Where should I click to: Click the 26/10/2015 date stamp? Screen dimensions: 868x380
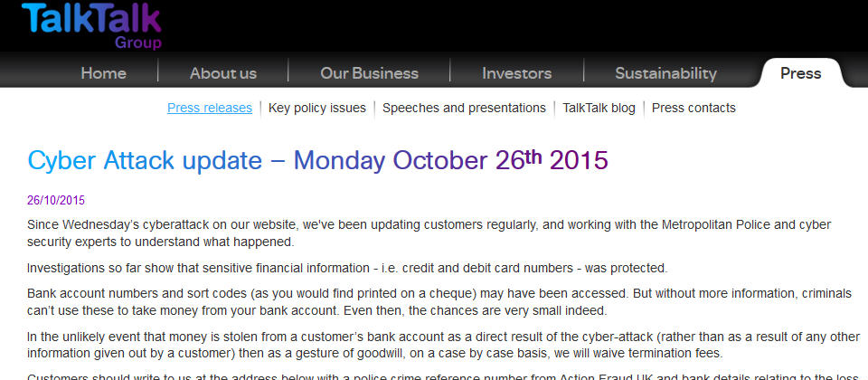56,200
